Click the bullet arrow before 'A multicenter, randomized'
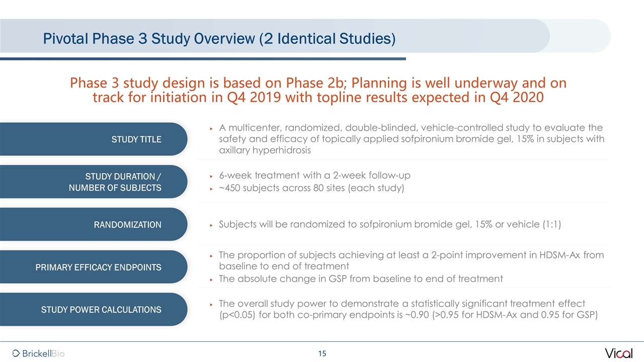The width and height of the screenshot is (644, 362). click(x=211, y=129)
